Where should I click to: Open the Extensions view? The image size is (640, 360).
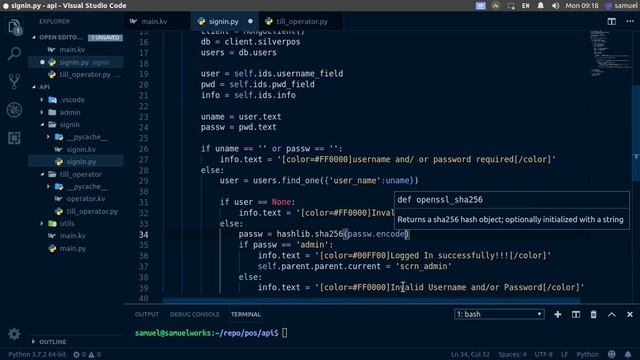tap(14, 138)
